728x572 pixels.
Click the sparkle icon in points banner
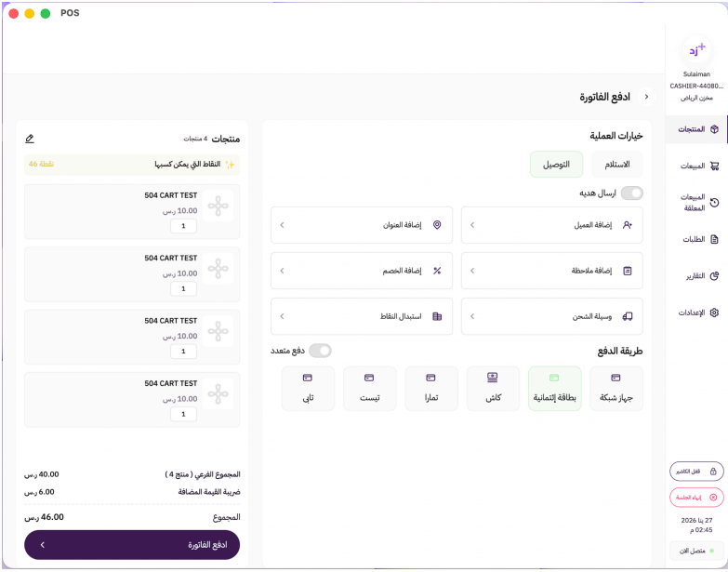pos(230,165)
